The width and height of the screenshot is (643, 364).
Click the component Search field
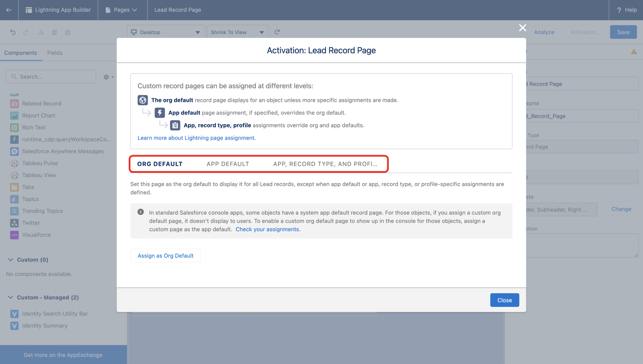(x=51, y=76)
